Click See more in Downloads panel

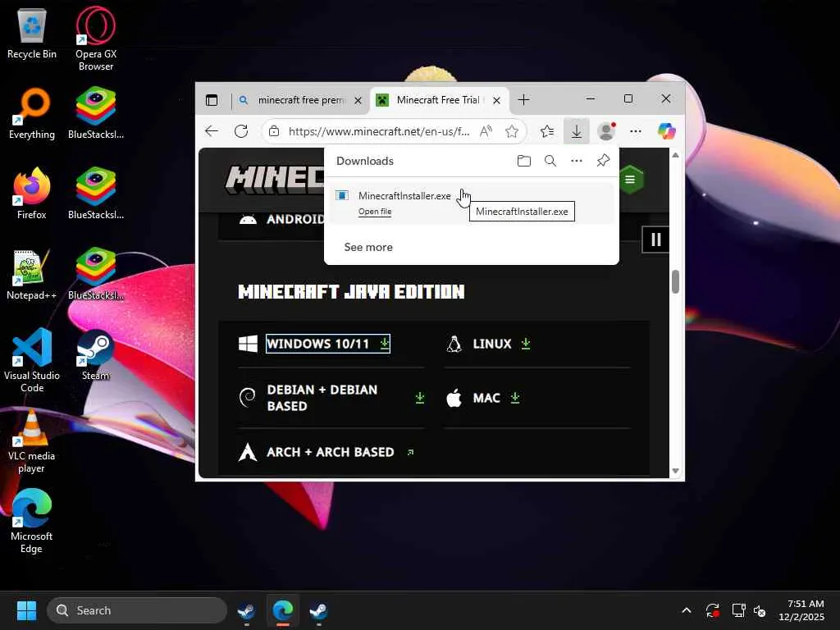click(368, 247)
